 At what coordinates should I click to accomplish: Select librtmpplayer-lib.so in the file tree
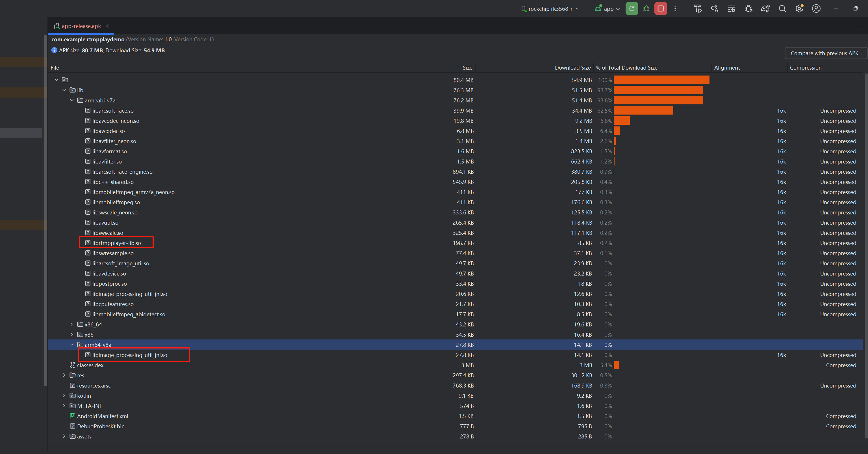coord(117,243)
